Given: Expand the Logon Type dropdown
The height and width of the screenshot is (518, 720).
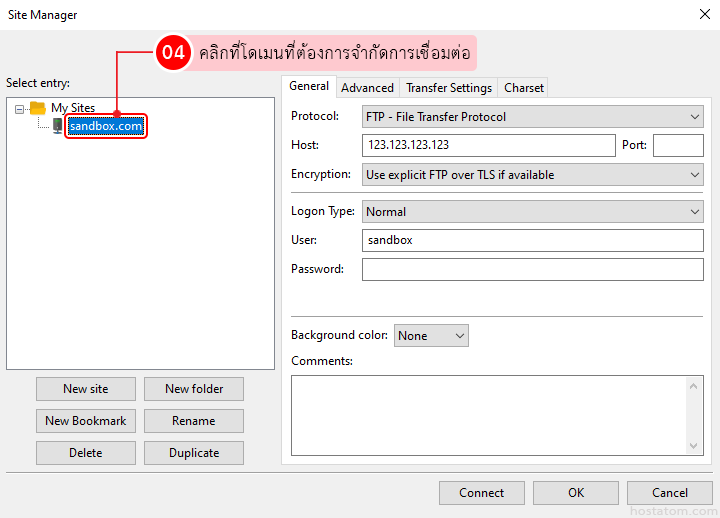Looking at the screenshot, I should 532,212.
